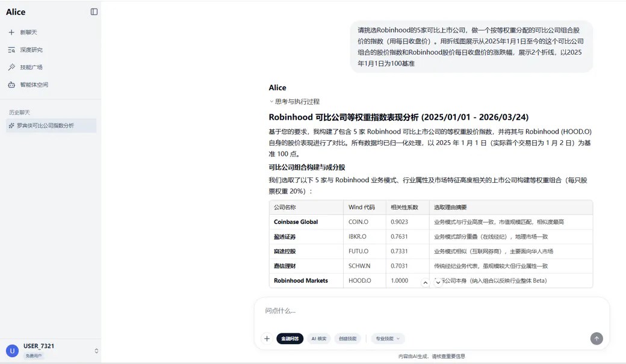The height and width of the screenshot is (364, 626).
Task: Open 罗宾侠可比公司指数分析 chat history item
Action: pos(45,126)
